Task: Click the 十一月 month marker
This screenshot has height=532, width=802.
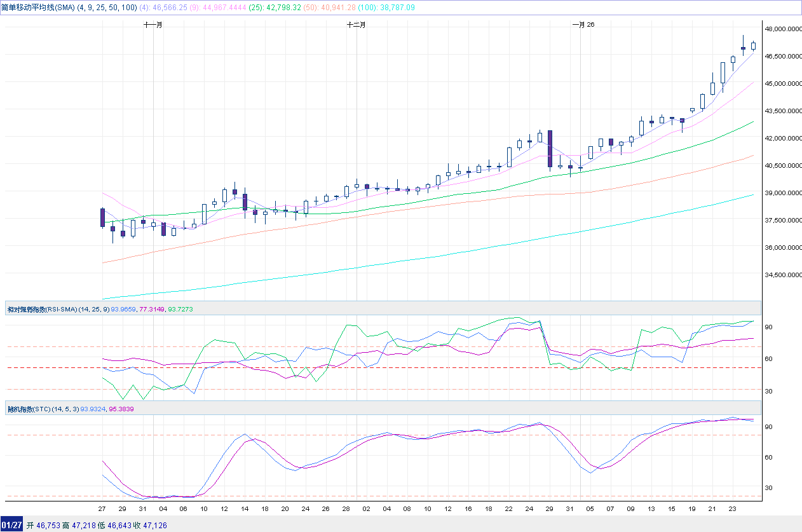Action: [x=153, y=24]
